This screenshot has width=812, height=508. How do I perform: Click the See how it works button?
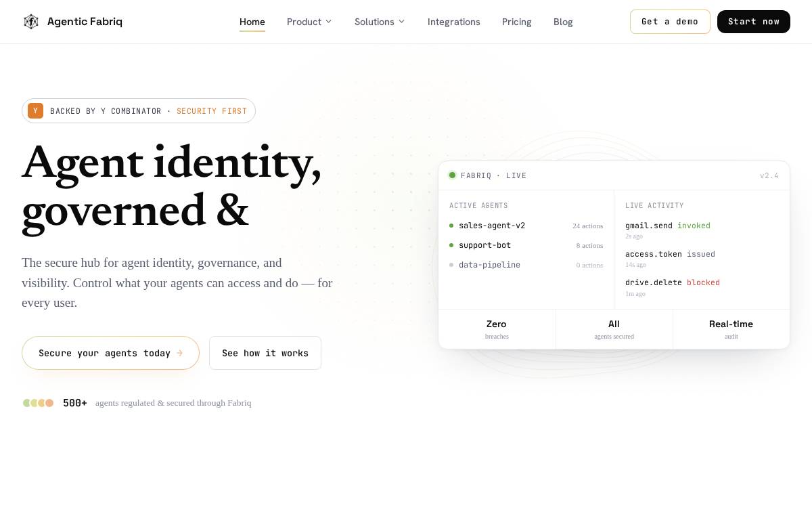coord(265,353)
